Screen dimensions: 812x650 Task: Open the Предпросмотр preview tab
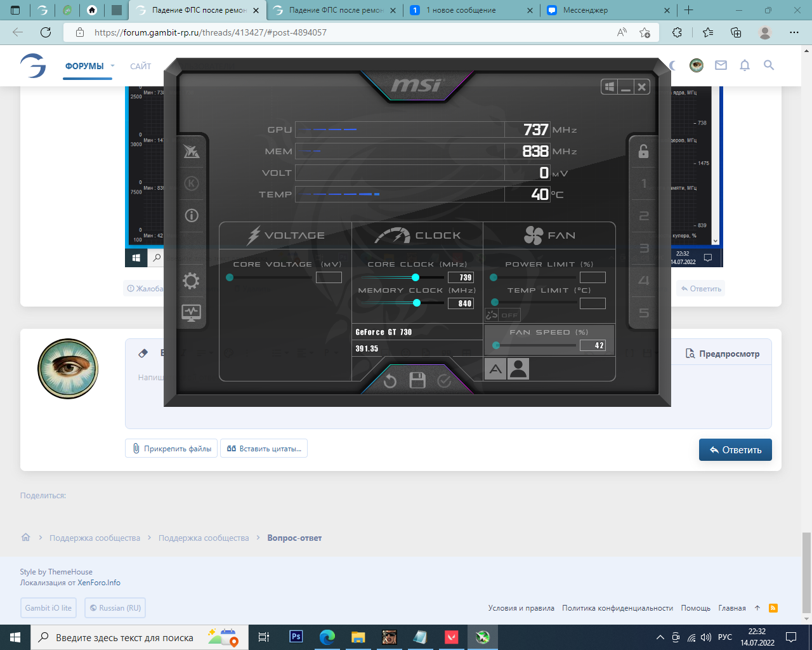[723, 354]
